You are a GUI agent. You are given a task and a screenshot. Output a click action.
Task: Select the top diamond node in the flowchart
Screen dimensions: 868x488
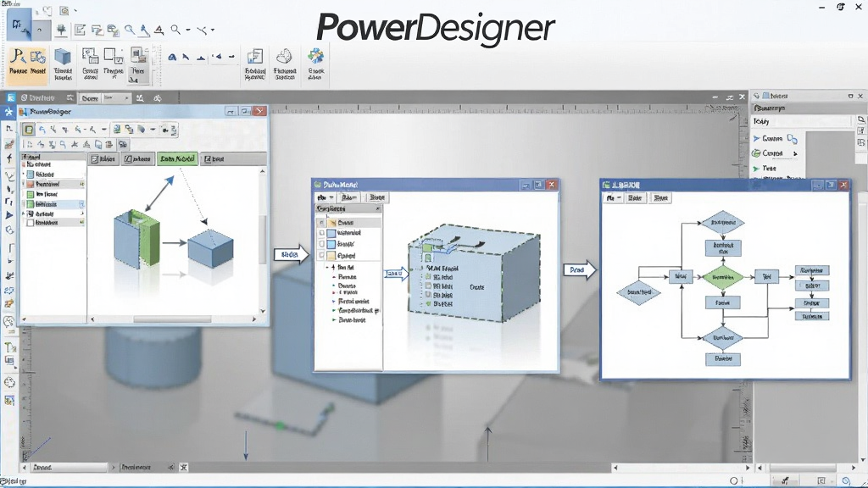pyautogui.click(x=723, y=223)
